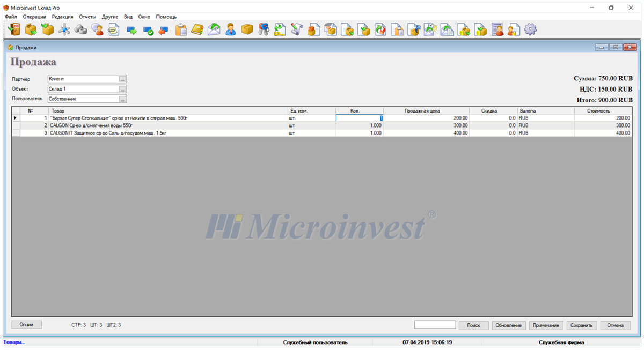This screenshot has height=350, width=644.
Task: Click the red and blue keys icon
Action: coord(264,29)
